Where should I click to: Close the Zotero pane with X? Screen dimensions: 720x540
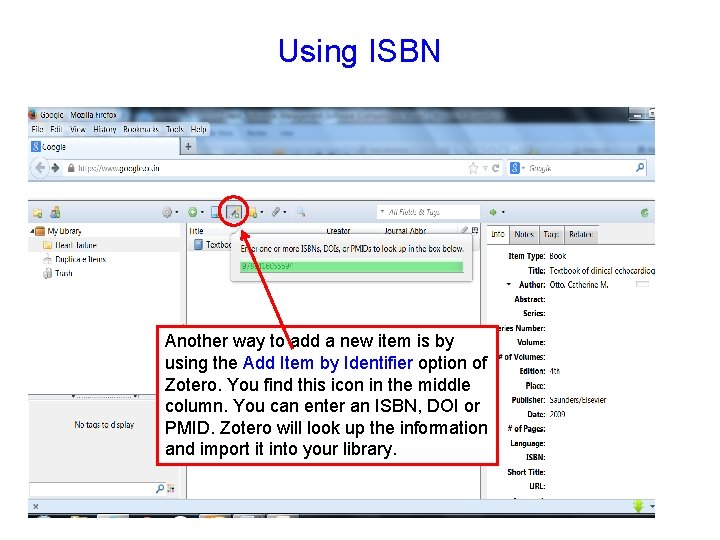click(35, 506)
